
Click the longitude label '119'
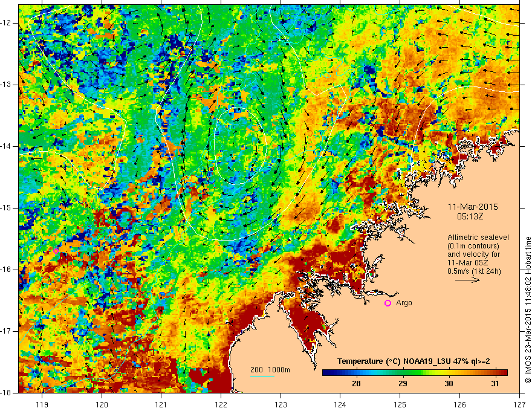click(42, 404)
